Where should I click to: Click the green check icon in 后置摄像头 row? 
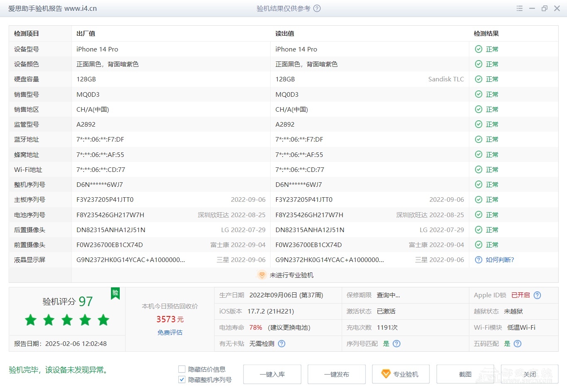pos(478,230)
